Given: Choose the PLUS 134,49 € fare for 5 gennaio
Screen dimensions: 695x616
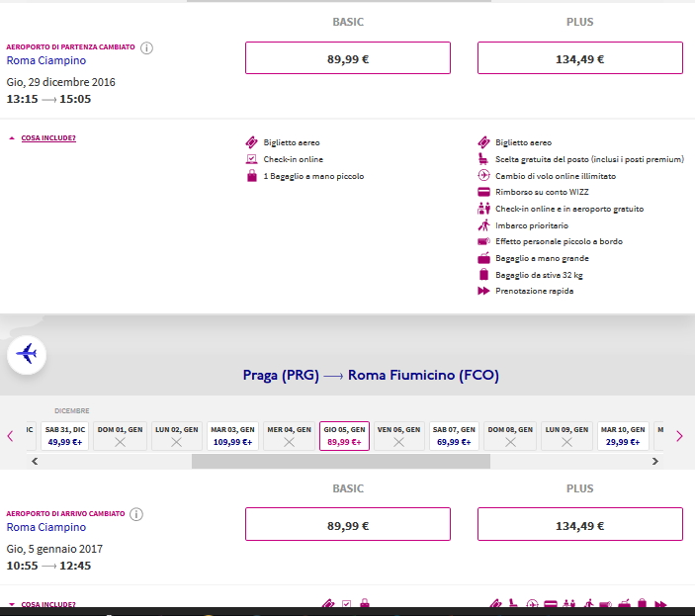Looking at the screenshot, I should coord(579,525).
